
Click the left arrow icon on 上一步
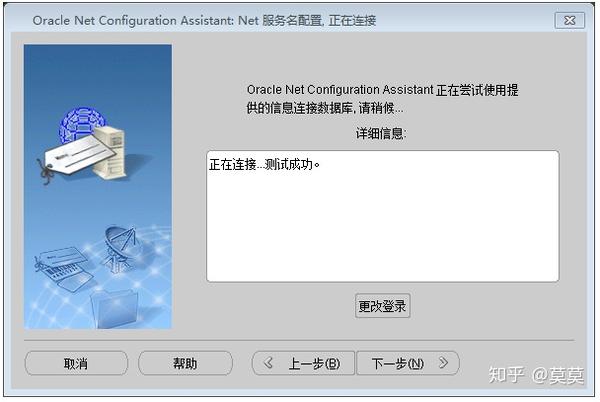[x=267, y=363]
